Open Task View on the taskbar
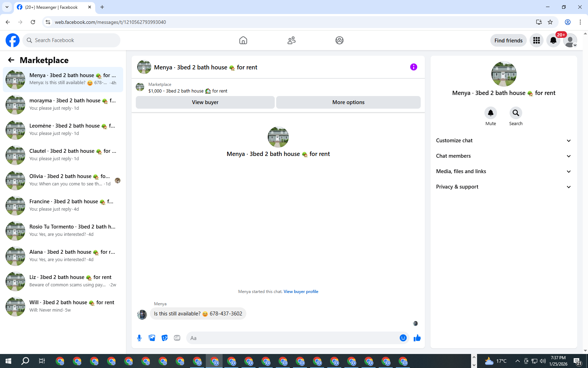 (42, 361)
